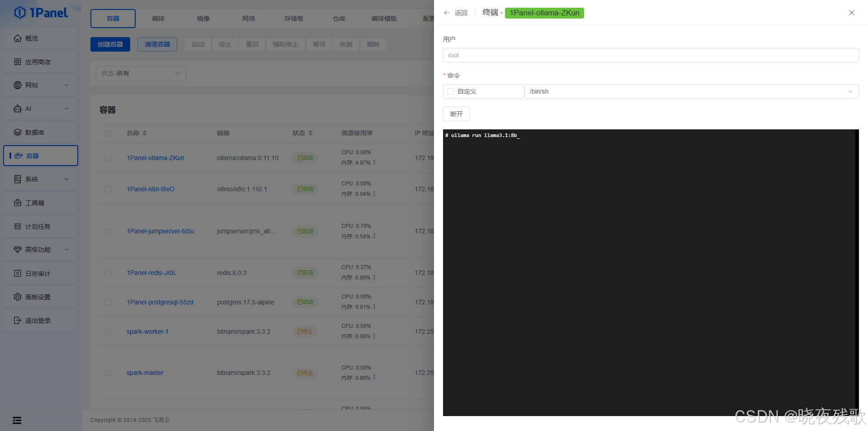Viewport: 868px width, 431px height.
Task: Switch to the 存储卷 tab
Action: pyautogui.click(x=294, y=19)
